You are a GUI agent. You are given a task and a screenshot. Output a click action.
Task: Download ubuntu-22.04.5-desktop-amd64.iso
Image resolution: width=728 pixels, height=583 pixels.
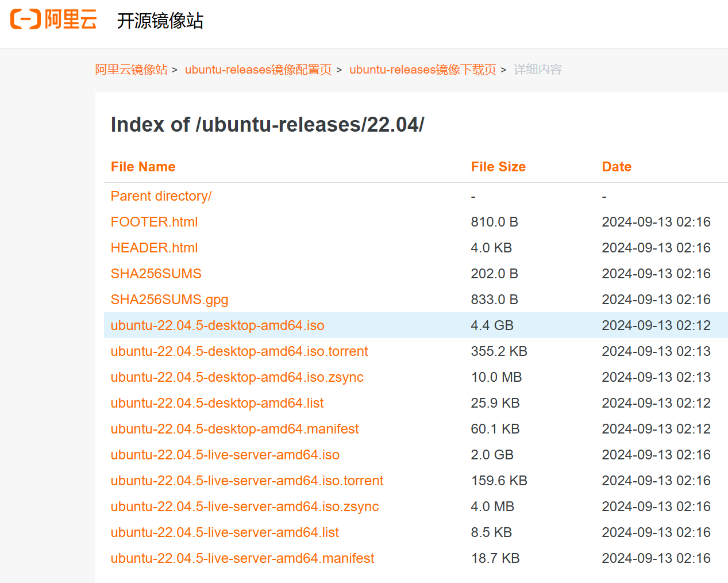coord(217,325)
